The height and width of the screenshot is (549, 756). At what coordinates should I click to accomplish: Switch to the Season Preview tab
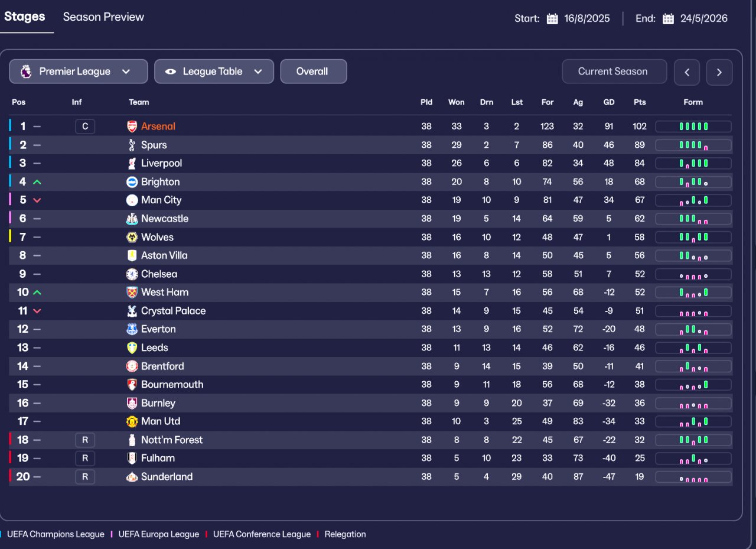pyautogui.click(x=103, y=17)
